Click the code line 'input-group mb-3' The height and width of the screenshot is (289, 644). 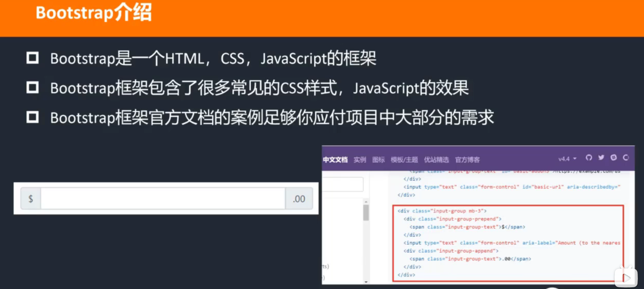[442, 211]
